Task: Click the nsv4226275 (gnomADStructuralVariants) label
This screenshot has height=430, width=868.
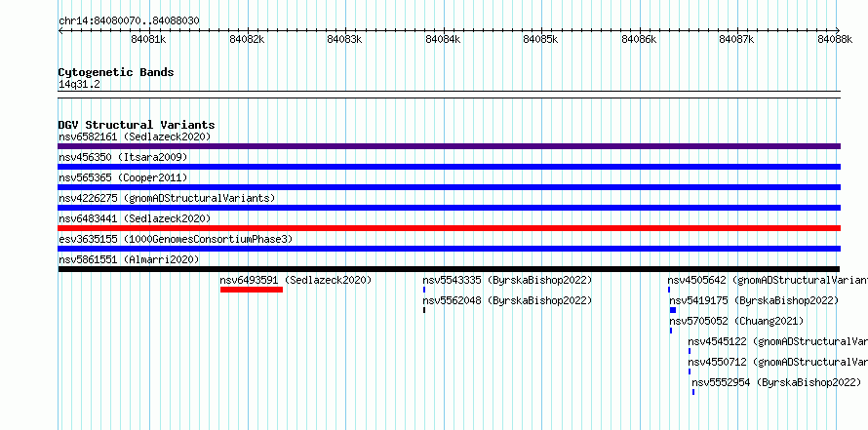Action: click(167, 198)
